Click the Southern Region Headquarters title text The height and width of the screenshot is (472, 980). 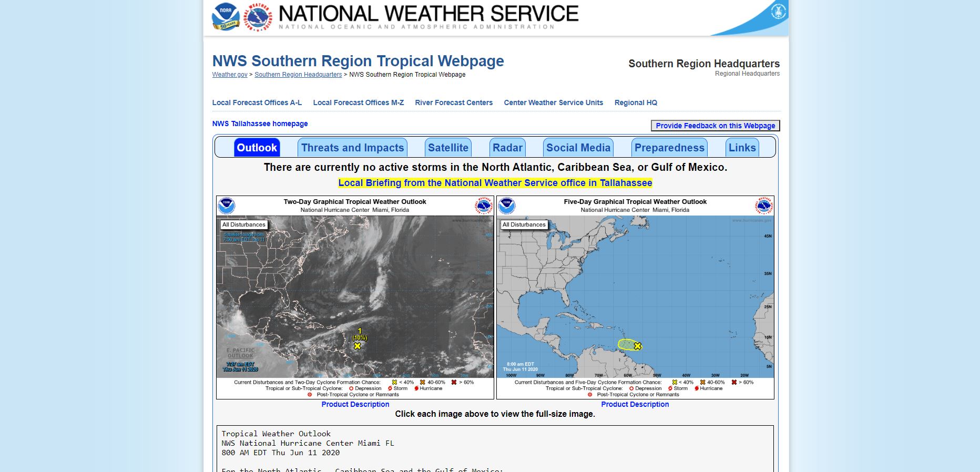coord(704,64)
